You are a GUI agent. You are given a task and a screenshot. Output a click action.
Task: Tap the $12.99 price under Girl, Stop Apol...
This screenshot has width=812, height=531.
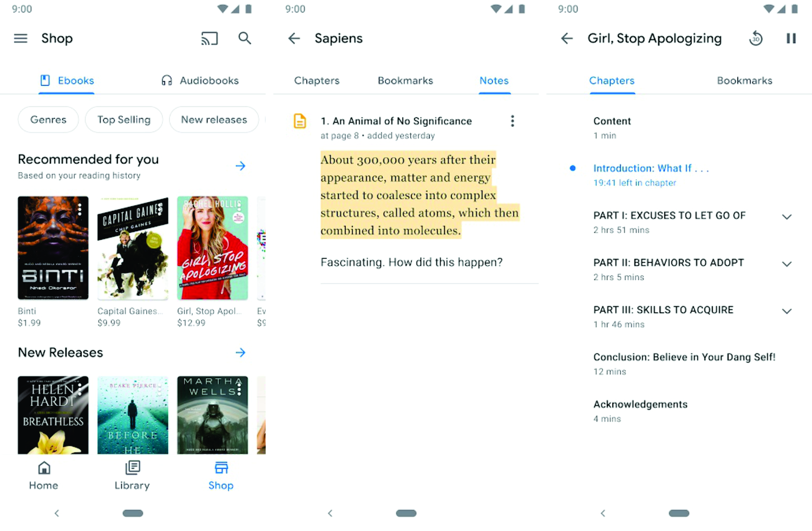(191, 323)
